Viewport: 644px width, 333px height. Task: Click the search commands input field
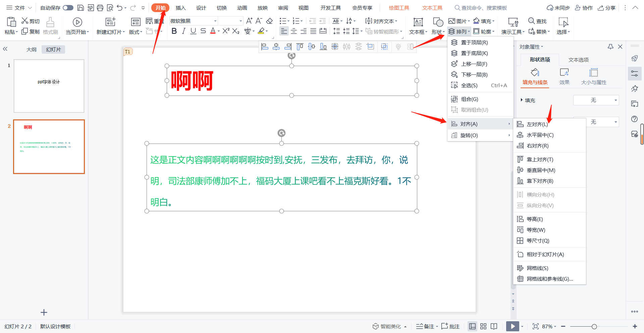(484, 8)
